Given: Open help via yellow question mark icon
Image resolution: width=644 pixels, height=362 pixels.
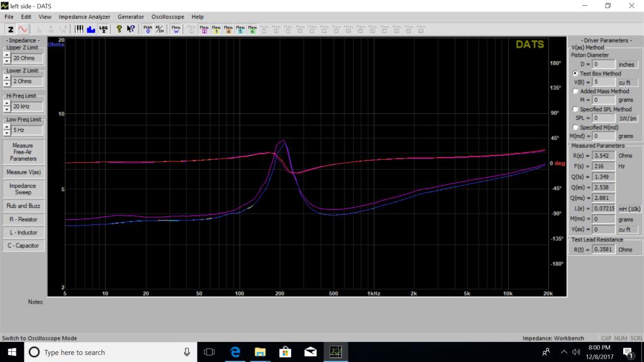Looking at the screenshot, I should tap(119, 29).
